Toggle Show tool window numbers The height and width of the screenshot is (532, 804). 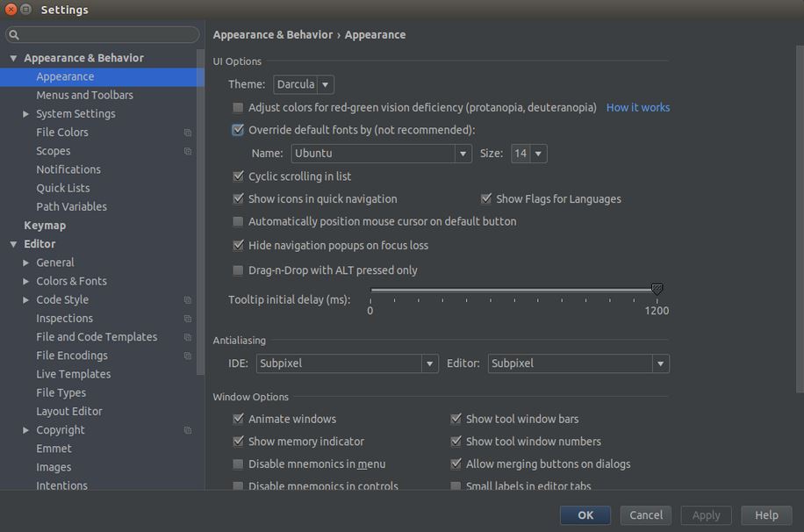click(x=456, y=442)
